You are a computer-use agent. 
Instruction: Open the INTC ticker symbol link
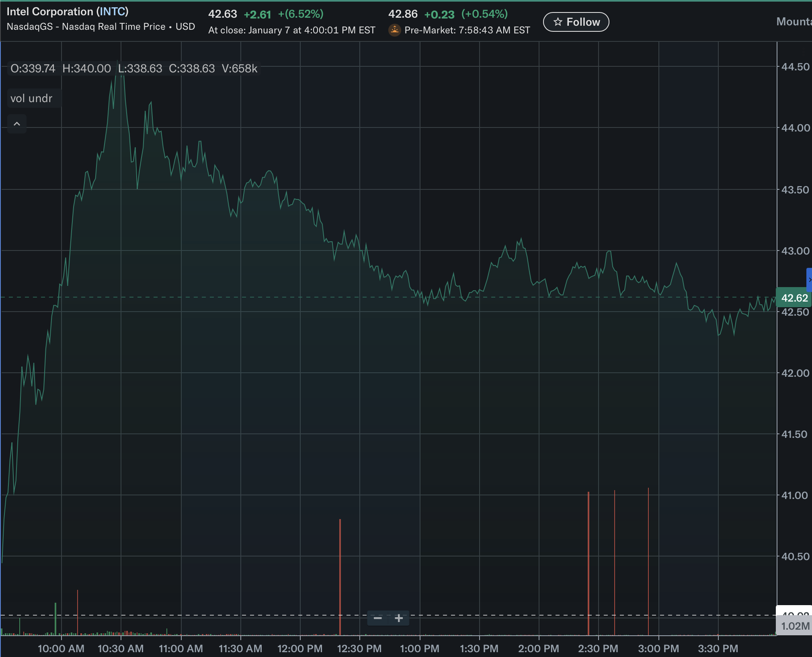112,12
